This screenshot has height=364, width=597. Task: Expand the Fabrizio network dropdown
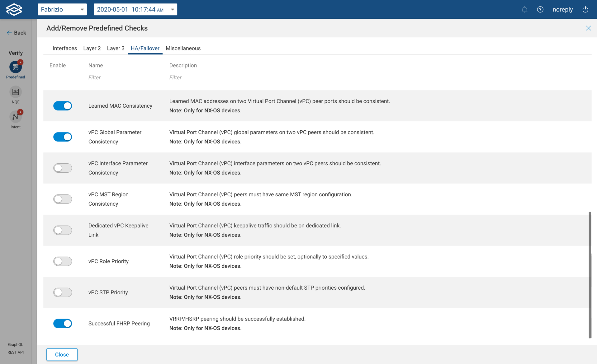pos(62,9)
